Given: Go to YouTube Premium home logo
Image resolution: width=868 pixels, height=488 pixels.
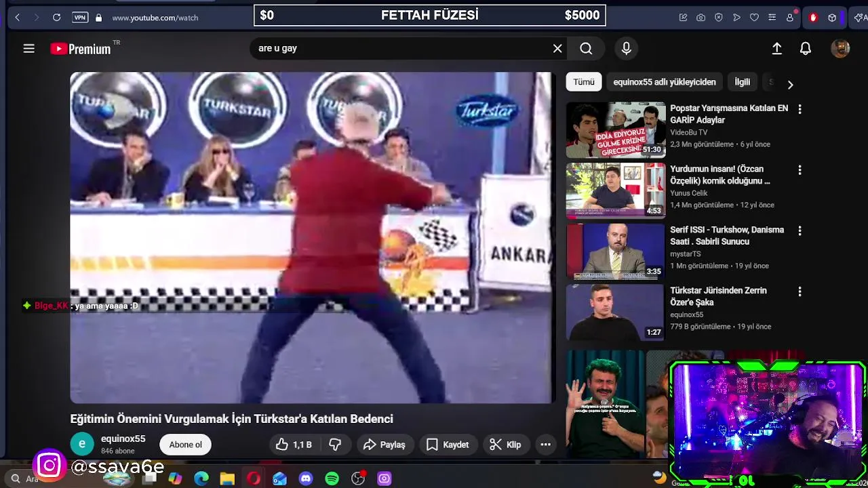Looking at the screenshot, I should click(x=81, y=49).
